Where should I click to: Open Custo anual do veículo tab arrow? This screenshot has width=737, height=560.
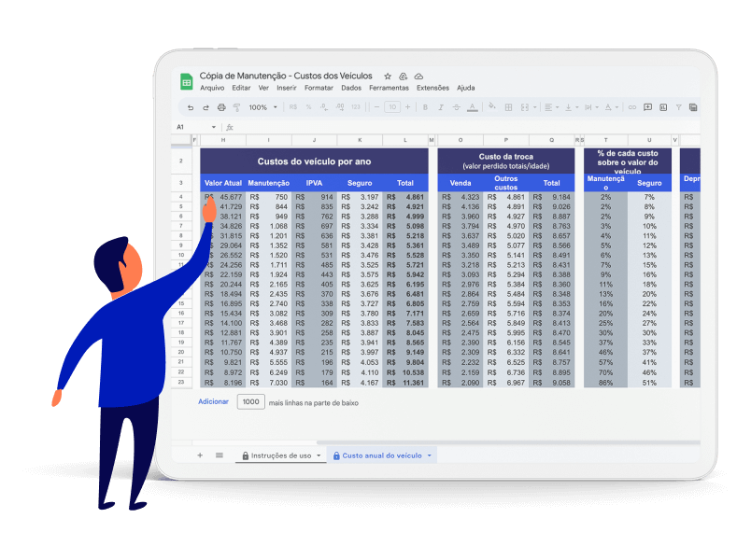coord(429,455)
